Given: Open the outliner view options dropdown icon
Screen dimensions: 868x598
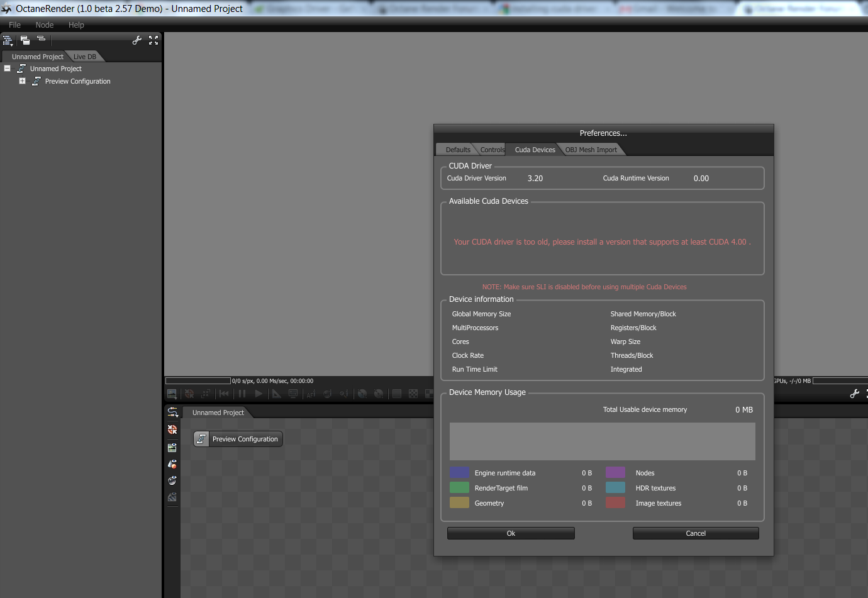Looking at the screenshot, I should [8, 41].
